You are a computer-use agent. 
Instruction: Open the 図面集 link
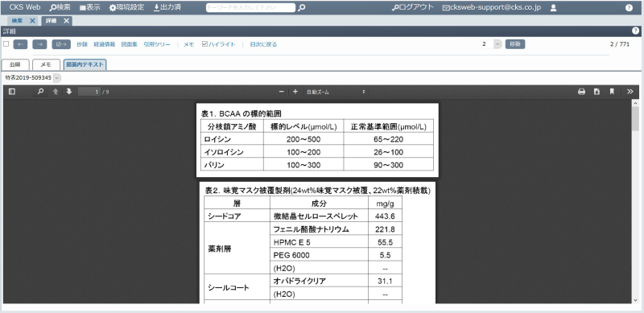click(130, 44)
